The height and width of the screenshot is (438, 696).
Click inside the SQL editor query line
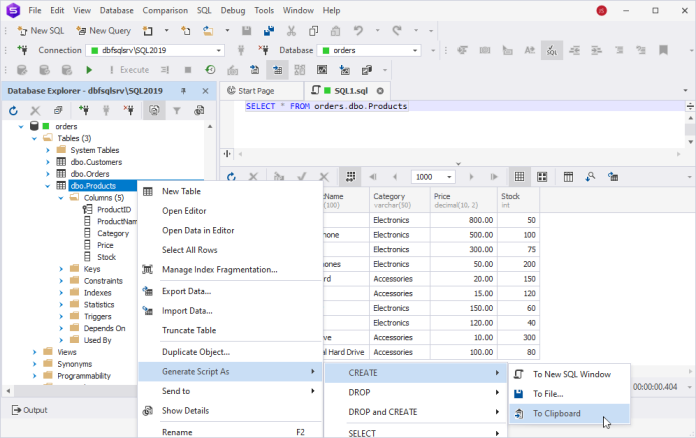327,107
